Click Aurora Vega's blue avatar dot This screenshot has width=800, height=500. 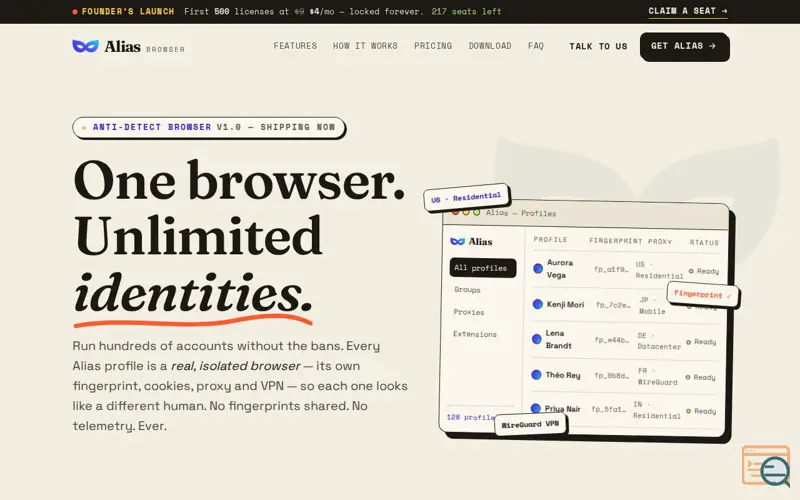coord(538,268)
